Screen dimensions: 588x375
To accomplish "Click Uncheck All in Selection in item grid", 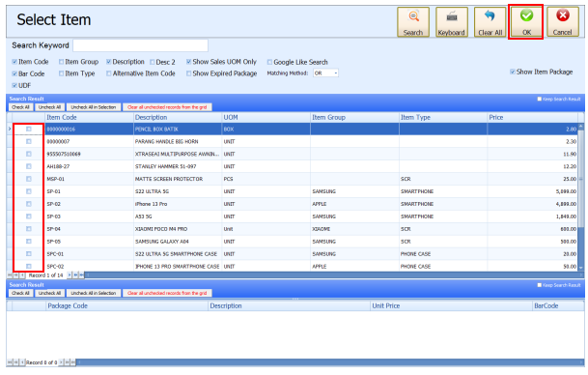I will 94,107.
